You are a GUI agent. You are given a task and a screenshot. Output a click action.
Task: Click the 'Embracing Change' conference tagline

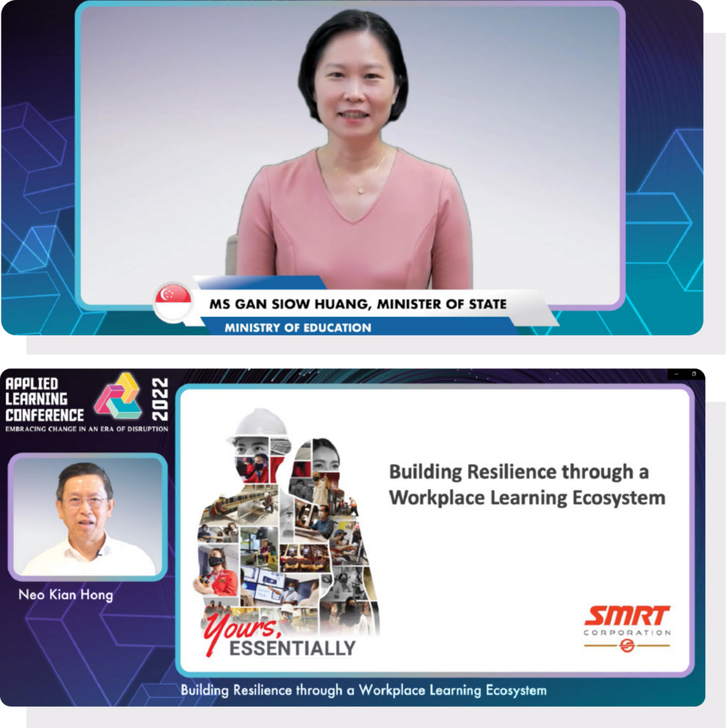click(x=86, y=429)
